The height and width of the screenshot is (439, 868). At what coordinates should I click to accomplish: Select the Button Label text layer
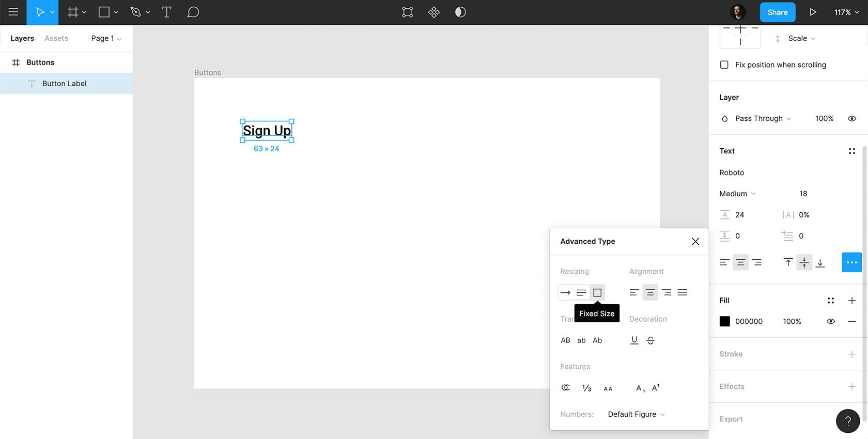pyautogui.click(x=65, y=84)
